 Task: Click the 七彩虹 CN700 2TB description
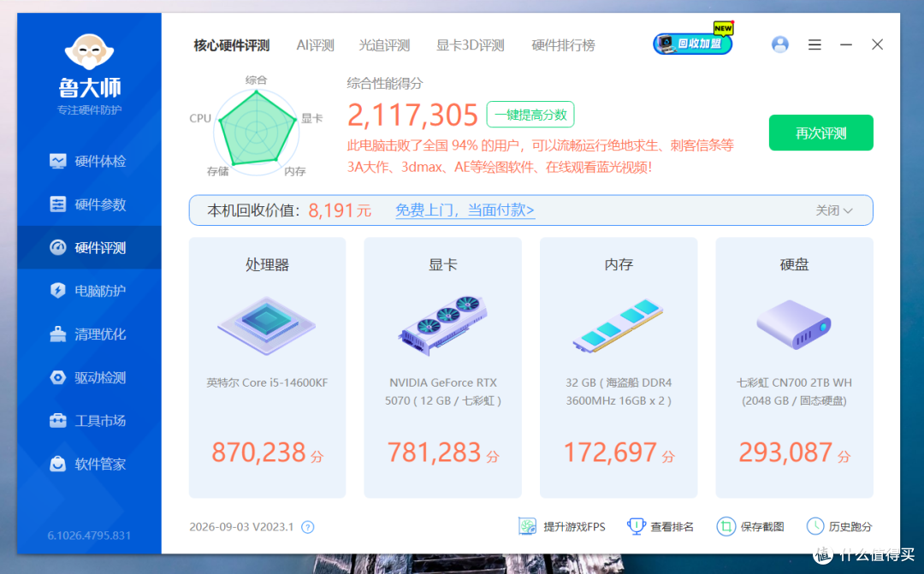point(794,391)
